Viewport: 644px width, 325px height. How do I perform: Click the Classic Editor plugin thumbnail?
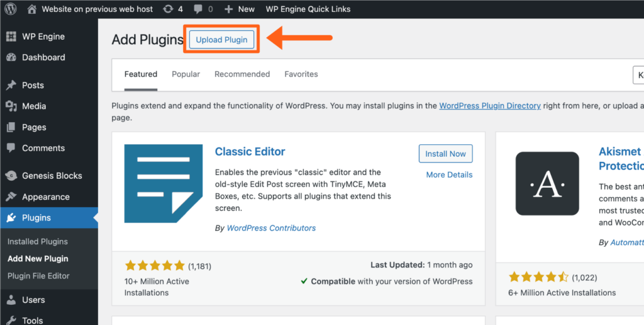click(x=164, y=183)
